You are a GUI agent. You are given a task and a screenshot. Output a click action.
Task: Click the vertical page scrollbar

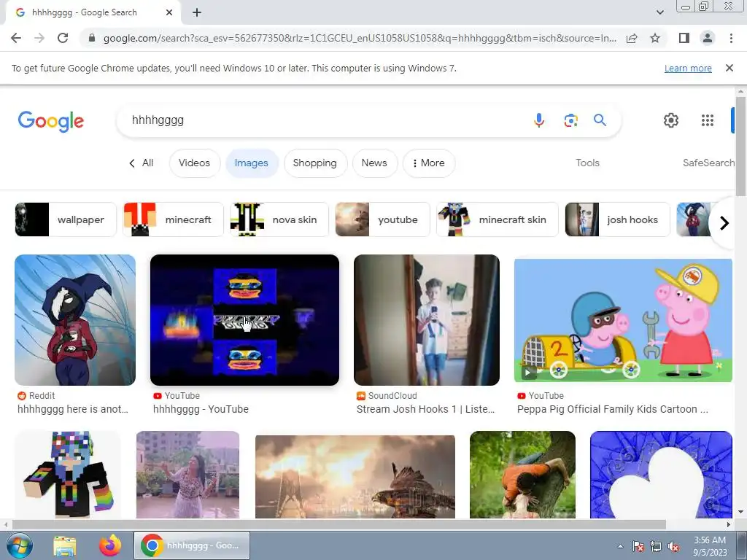[740, 146]
